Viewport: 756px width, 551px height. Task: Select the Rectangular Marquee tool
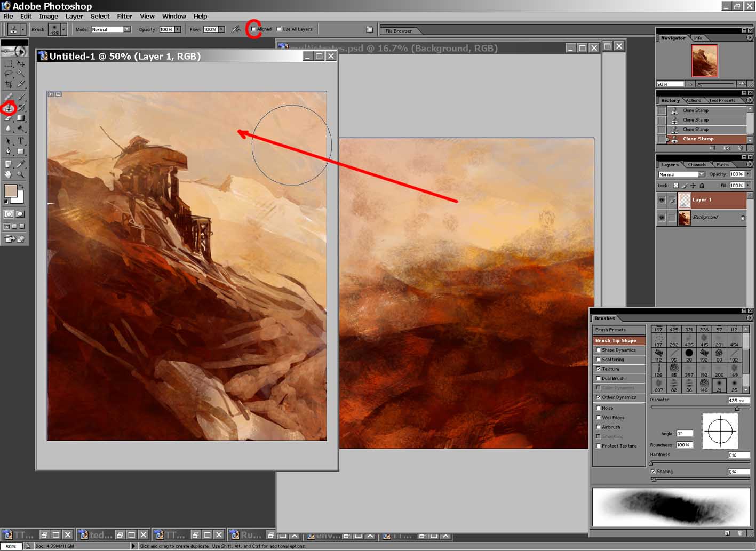(8, 63)
